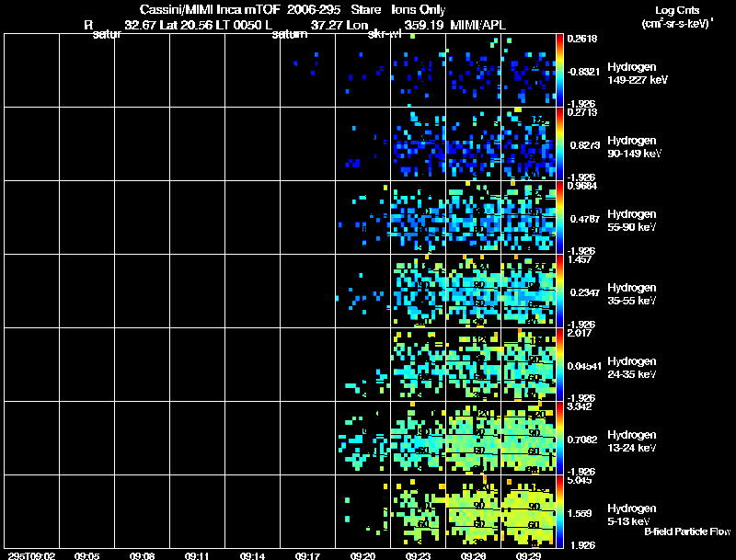Click the 09:17 time axis label
The width and height of the screenshot is (736, 560).
pos(307,556)
